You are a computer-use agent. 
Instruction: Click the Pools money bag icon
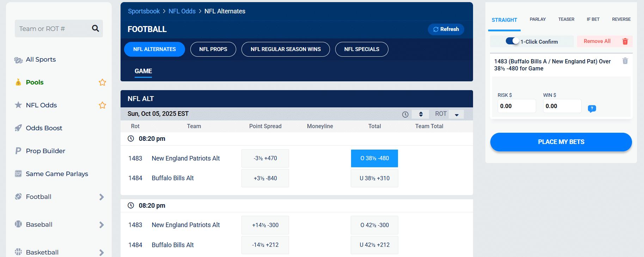point(18,82)
